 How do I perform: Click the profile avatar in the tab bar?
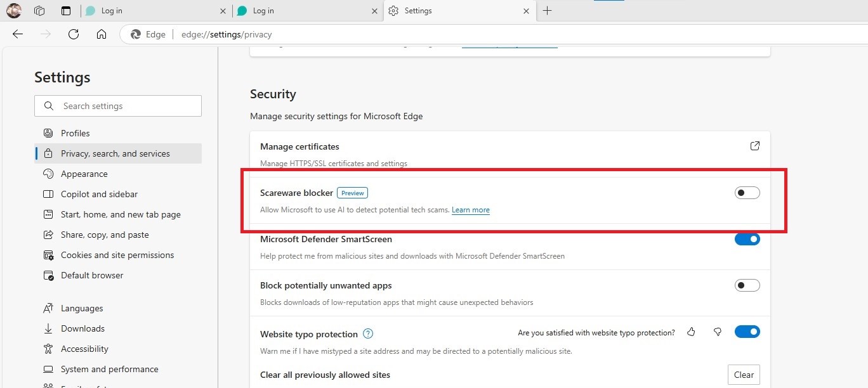coord(13,11)
